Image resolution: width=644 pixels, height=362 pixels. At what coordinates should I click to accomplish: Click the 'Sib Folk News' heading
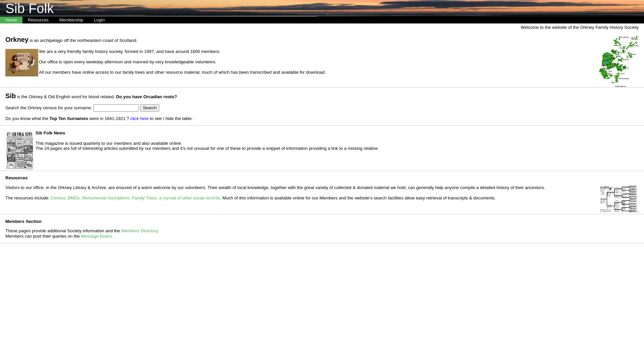click(x=50, y=133)
